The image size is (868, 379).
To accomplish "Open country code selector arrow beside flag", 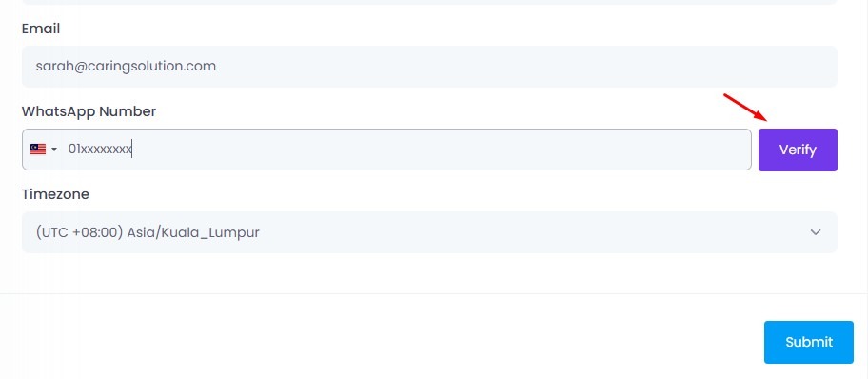I will point(54,150).
